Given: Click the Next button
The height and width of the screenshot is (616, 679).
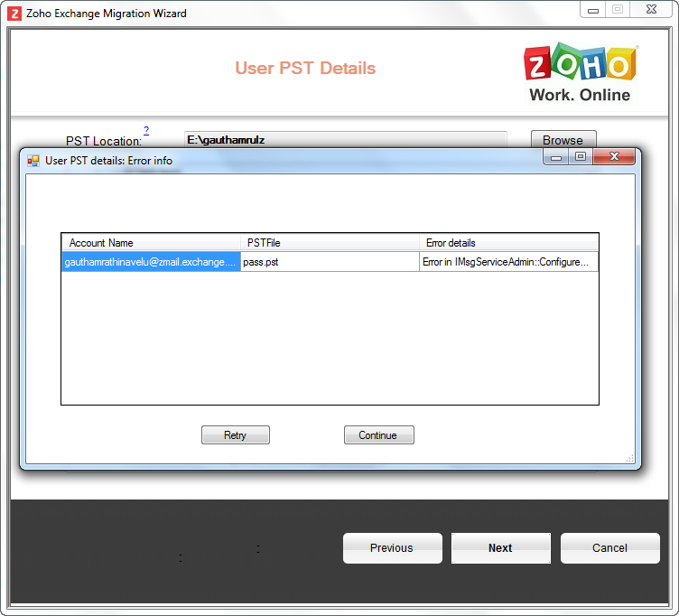Looking at the screenshot, I should (x=501, y=548).
